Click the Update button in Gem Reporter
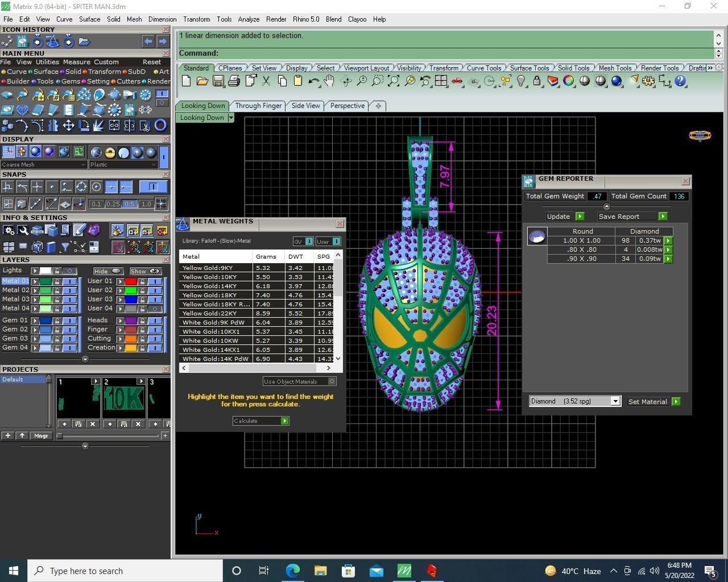728x582 pixels. click(564, 217)
